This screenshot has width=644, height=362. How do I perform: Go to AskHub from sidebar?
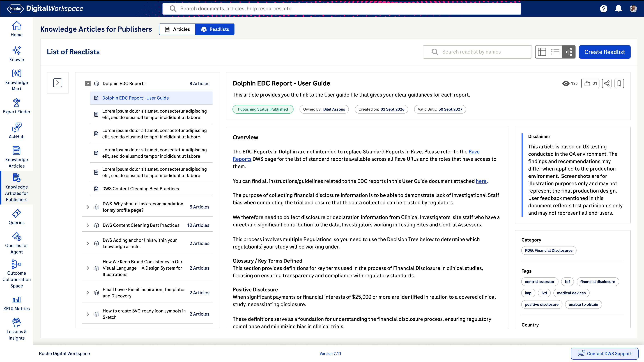tap(17, 131)
